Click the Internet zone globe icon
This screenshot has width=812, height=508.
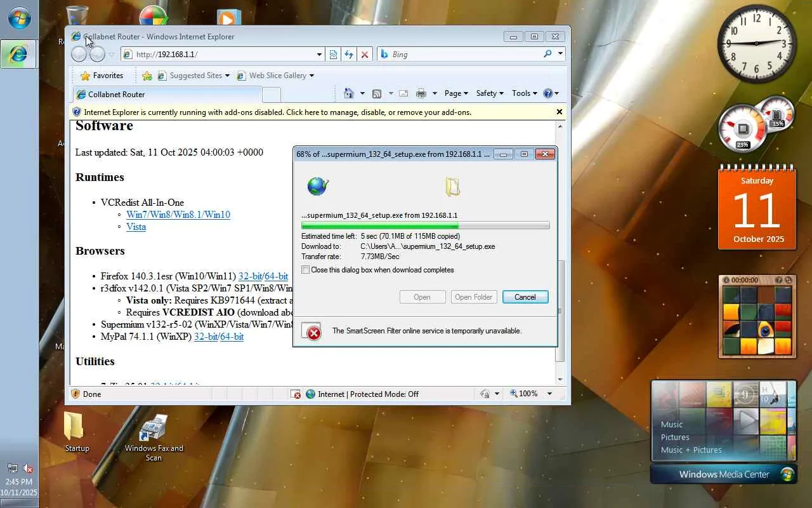[x=310, y=394]
